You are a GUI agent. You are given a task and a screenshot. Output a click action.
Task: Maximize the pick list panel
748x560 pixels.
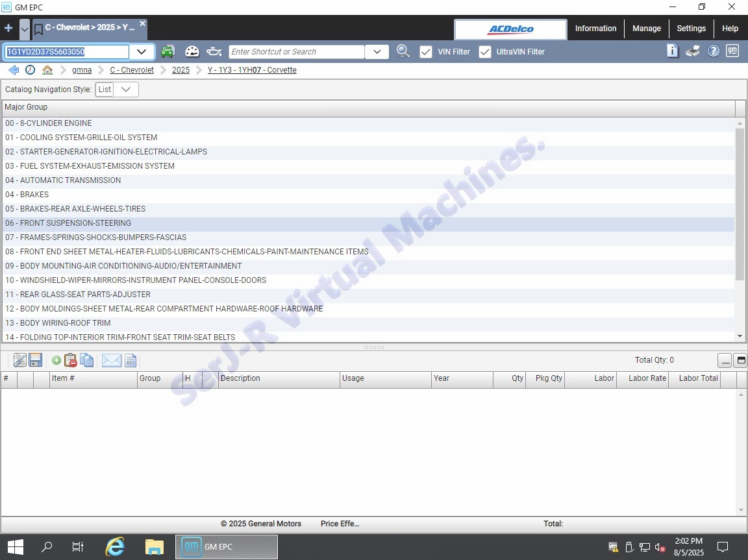pos(742,360)
